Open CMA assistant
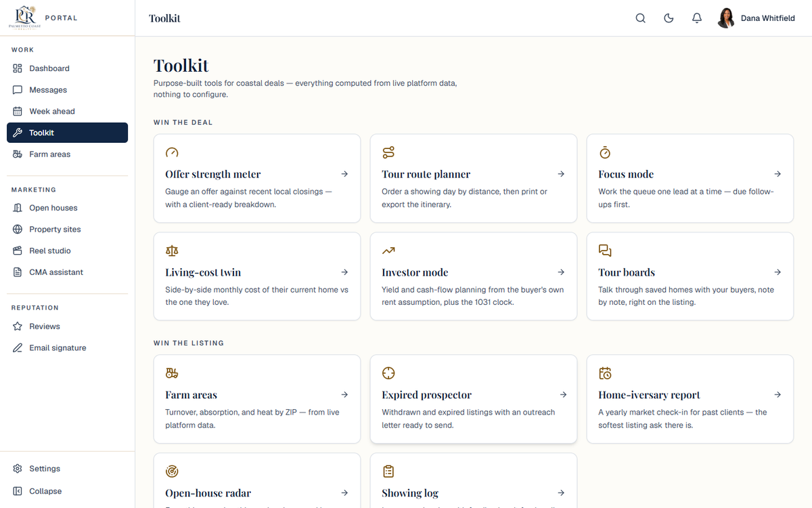This screenshot has width=812, height=508. click(x=67, y=272)
